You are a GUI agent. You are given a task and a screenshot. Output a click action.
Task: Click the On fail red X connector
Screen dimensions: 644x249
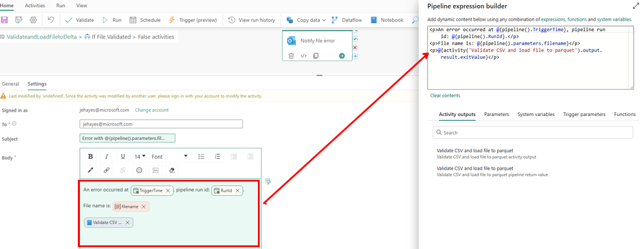click(355, 48)
